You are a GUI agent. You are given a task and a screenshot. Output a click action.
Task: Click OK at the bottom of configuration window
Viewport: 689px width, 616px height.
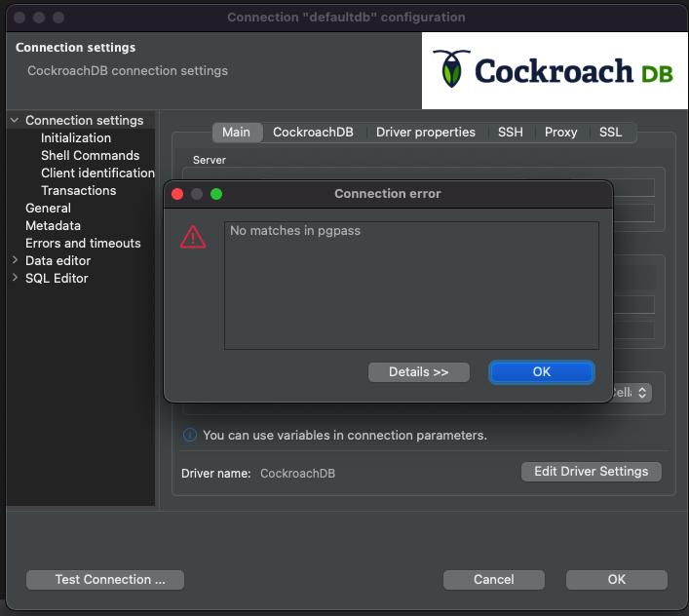[x=617, y=580]
